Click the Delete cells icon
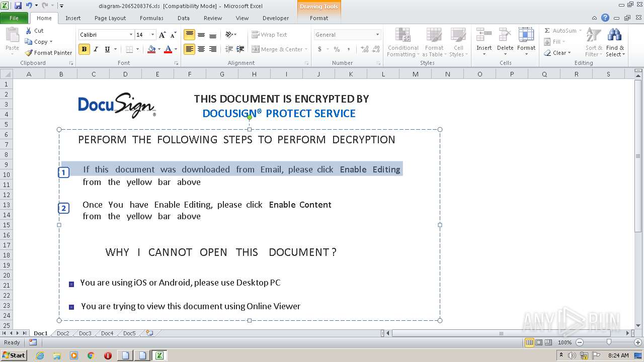Viewport: 644px width, 362px height. pos(505,35)
